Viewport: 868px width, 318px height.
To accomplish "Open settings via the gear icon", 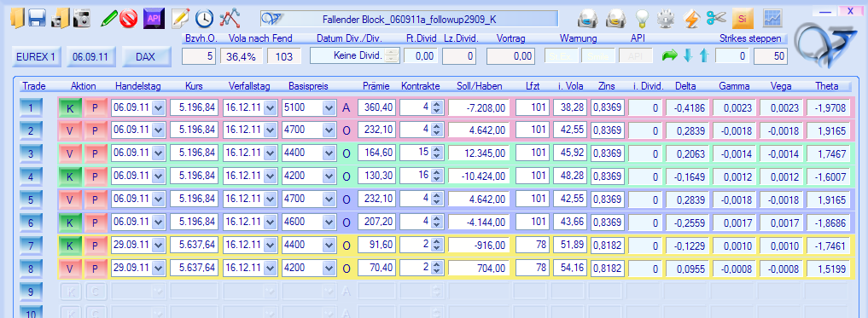I will point(666,20).
